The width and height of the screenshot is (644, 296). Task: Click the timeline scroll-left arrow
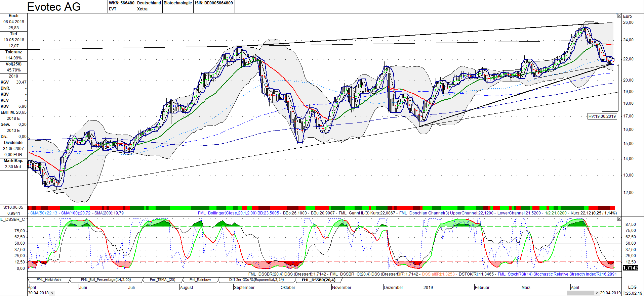tap(52, 293)
